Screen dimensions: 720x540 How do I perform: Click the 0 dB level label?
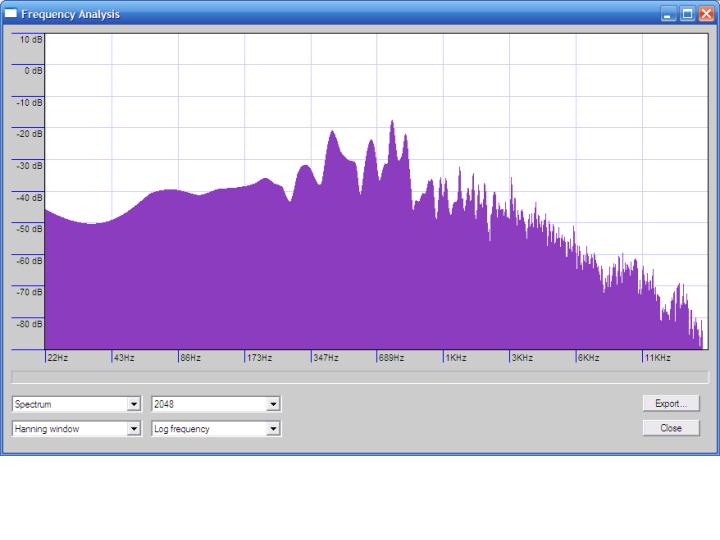[x=34, y=71]
